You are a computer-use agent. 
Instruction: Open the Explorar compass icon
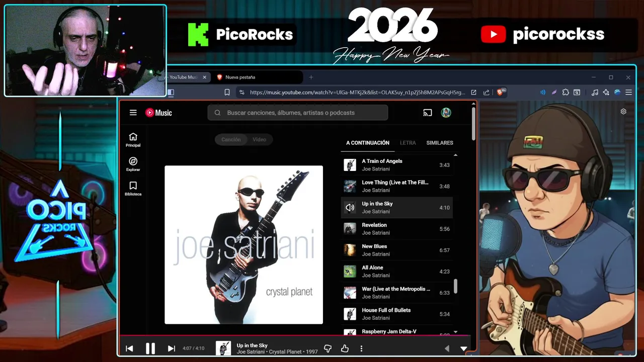click(133, 164)
